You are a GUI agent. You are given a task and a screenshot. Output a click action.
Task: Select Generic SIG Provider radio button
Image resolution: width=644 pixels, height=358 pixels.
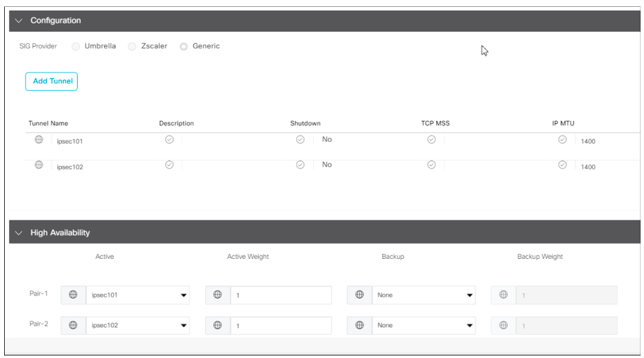(184, 47)
